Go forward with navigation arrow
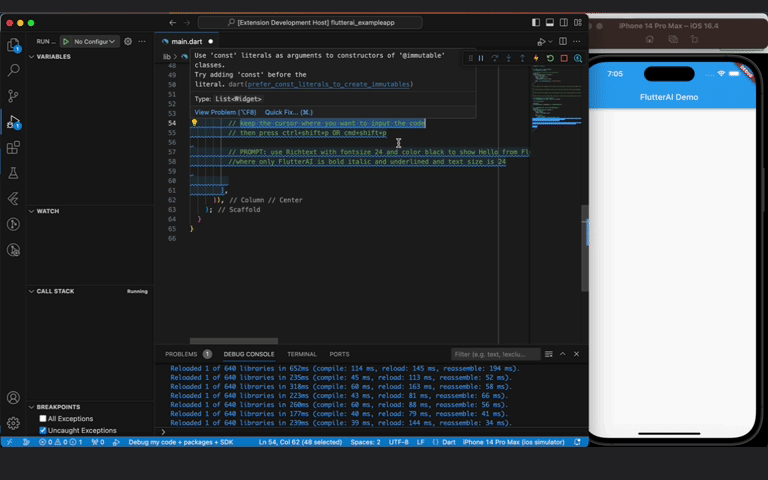This screenshot has width=768, height=480. coord(187,23)
